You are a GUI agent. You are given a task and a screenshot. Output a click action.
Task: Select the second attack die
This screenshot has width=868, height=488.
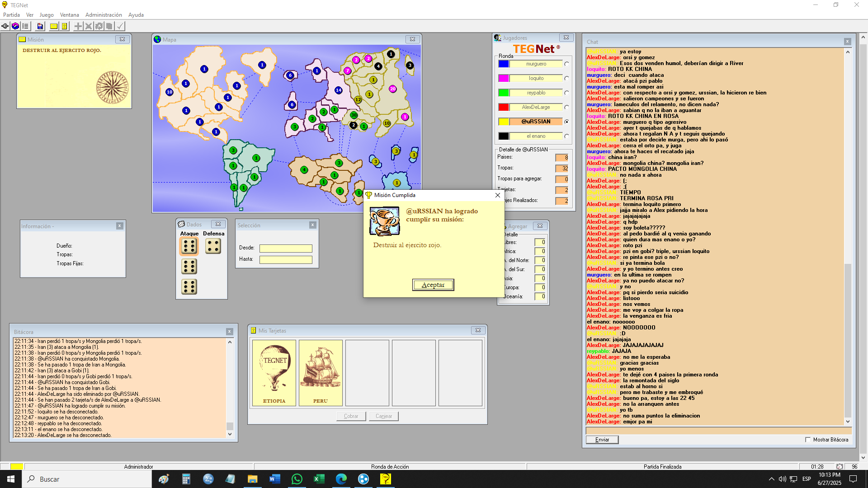(x=189, y=267)
